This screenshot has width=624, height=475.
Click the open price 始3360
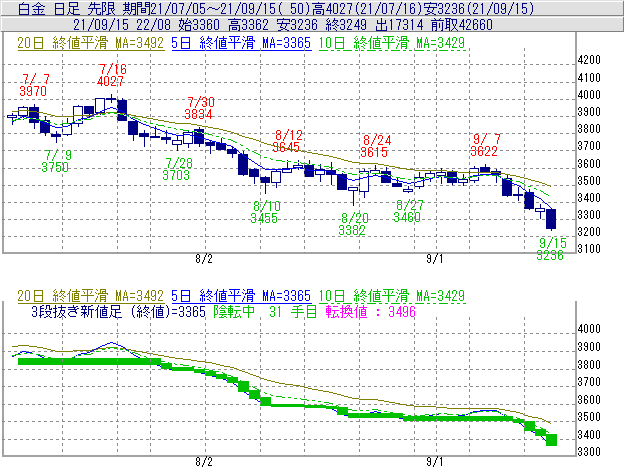click(x=199, y=25)
